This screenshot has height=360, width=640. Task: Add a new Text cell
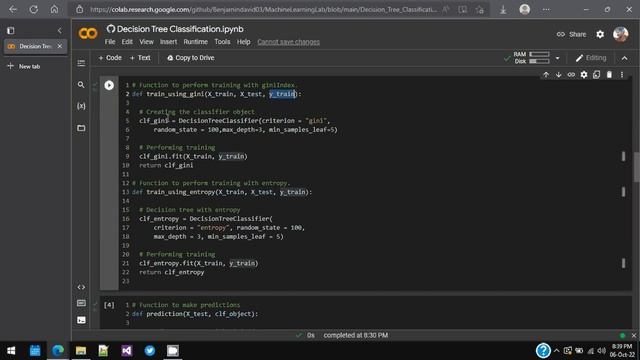pyautogui.click(x=140, y=58)
